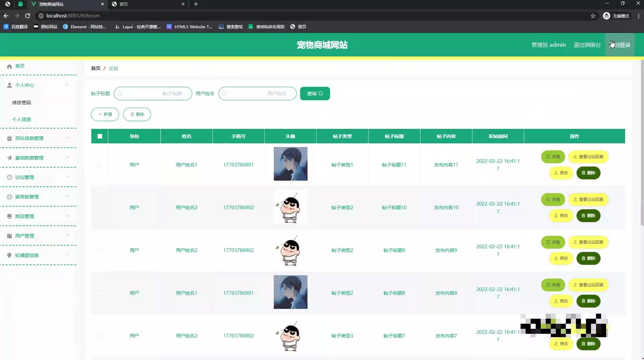This screenshot has height=360, width=644.
Task: Click the 帖子标题 search input field
Action: [153, 94]
